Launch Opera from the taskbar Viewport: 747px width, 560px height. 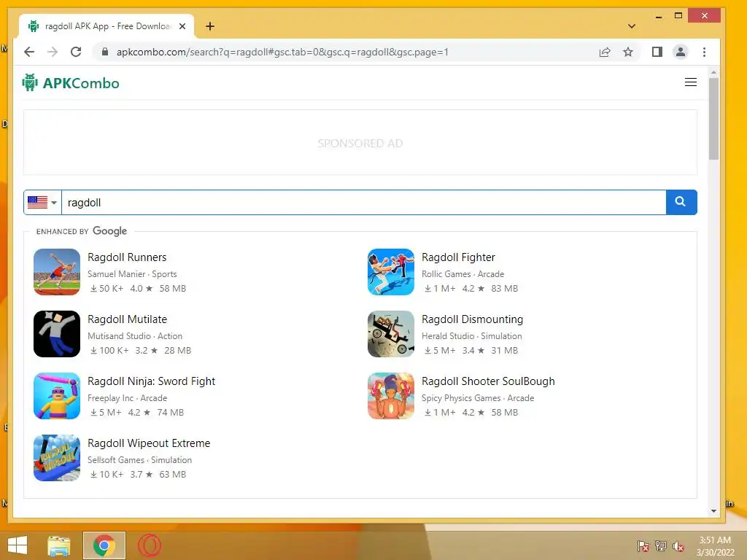point(150,545)
